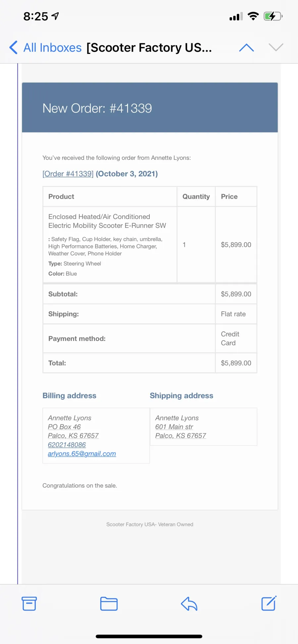Tap the clock showing 8:25
Screen dimensions: 298x644
36,16
